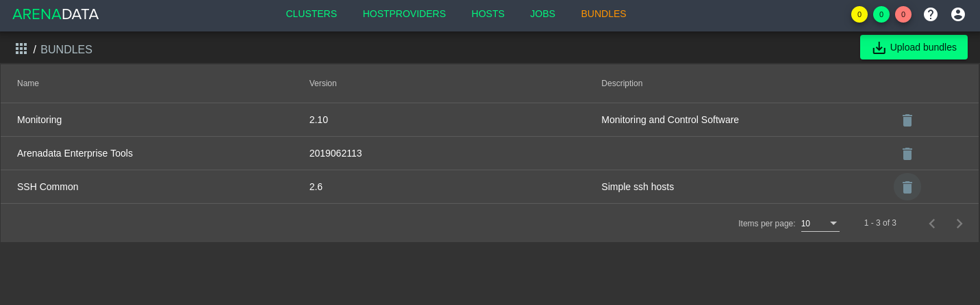Click the Version column header
Image resolution: width=980 pixels, height=305 pixels.
(323, 83)
